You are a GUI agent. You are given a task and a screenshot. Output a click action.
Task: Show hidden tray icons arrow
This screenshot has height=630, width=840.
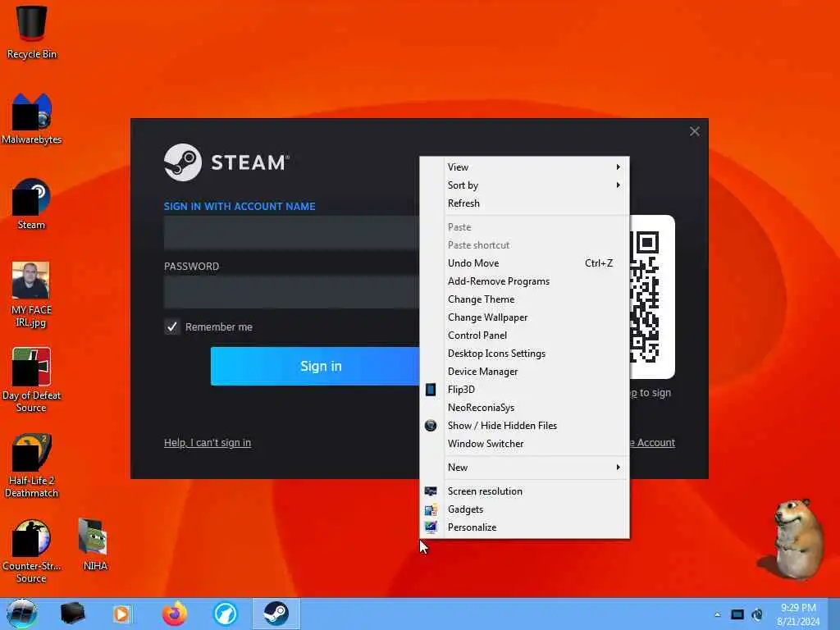(x=717, y=614)
